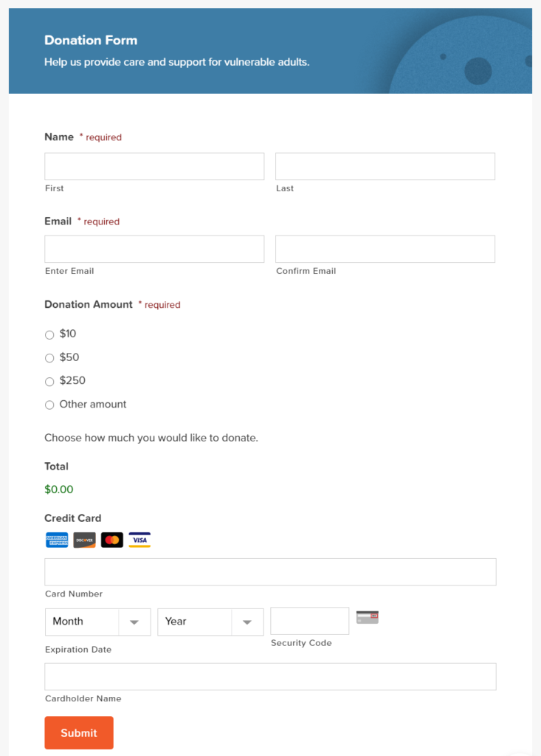Click the Discover card icon
The image size is (541, 756).
pyautogui.click(x=84, y=540)
